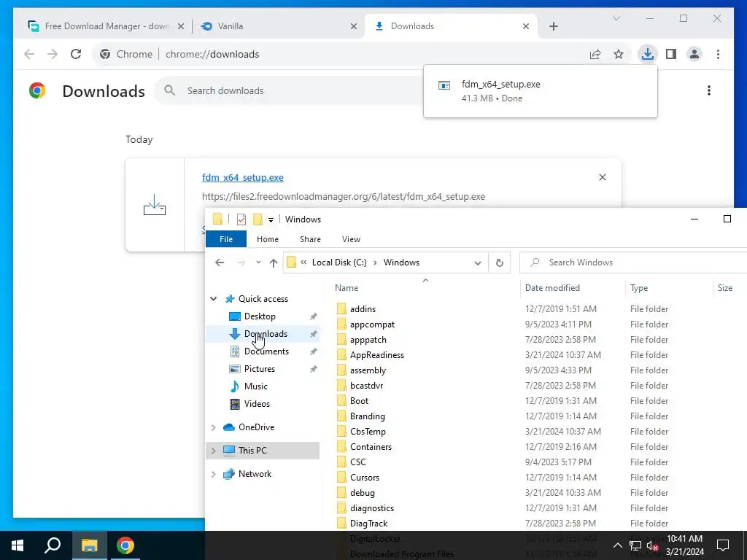Sort Explorer files by Type column
The width and height of the screenshot is (747, 560).
tap(639, 287)
